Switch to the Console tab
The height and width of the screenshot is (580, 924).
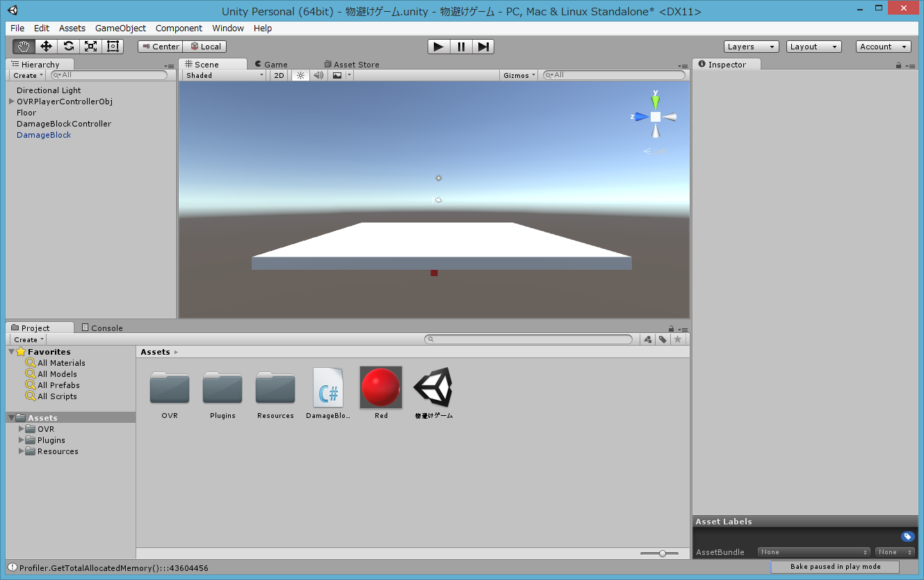102,328
